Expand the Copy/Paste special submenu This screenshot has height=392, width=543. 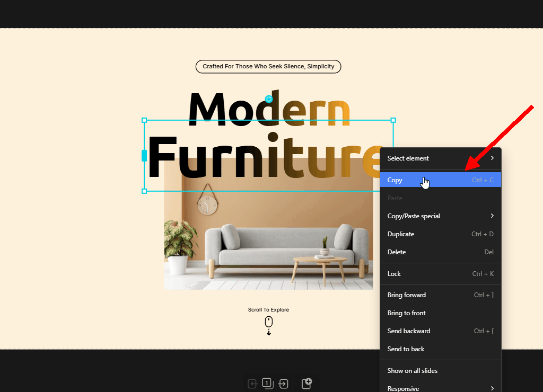coord(441,216)
